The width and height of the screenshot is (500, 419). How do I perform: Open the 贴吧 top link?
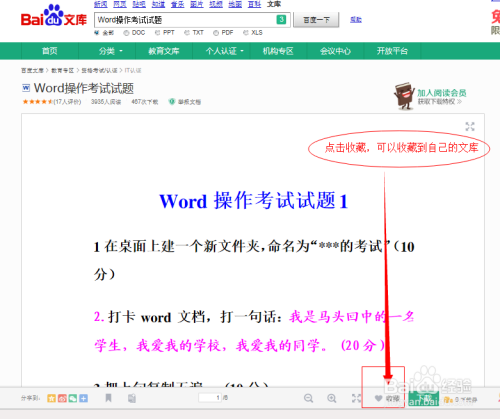[x=139, y=4]
